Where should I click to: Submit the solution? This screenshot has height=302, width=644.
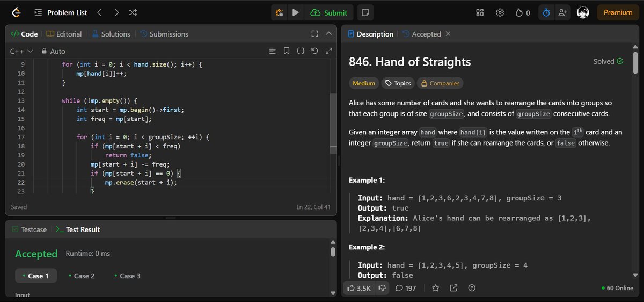[x=329, y=12]
